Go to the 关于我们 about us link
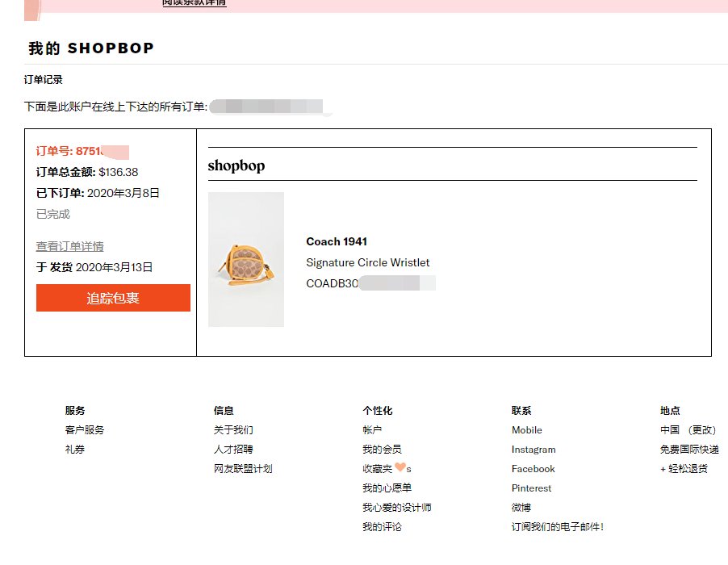 pos(233,430)
